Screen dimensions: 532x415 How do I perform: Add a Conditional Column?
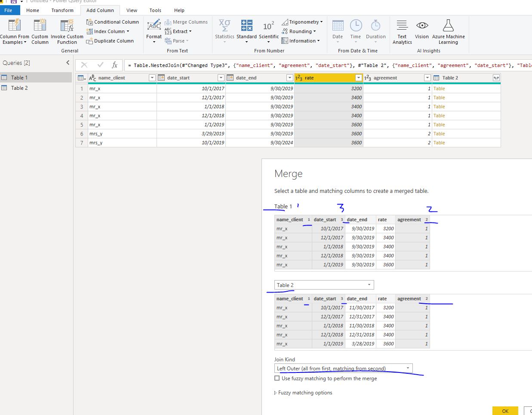click(x=113, y=22)
